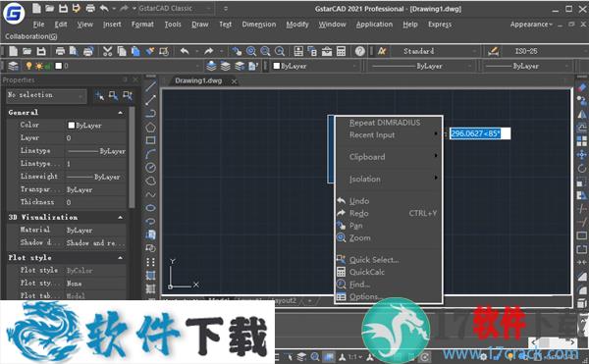Open the Dimension menu
The height and width of the screenshot is (364, 589).
(x=259, y=25)
